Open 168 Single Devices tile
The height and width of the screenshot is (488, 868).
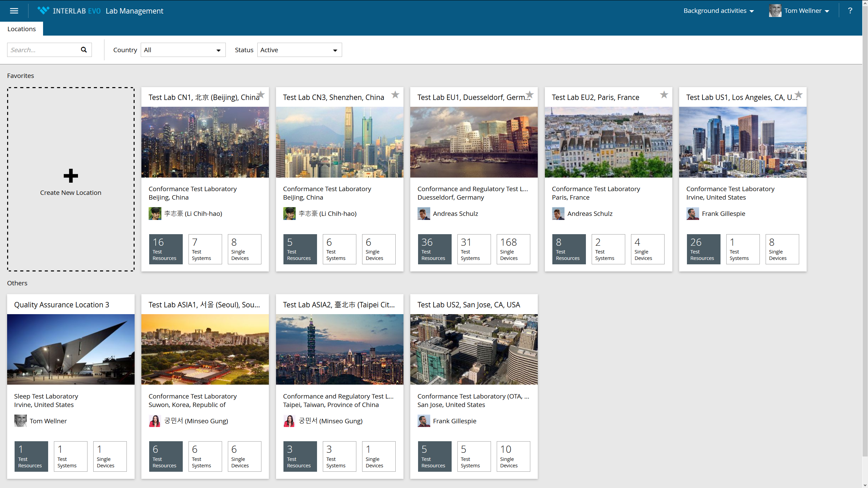[513, 249]
